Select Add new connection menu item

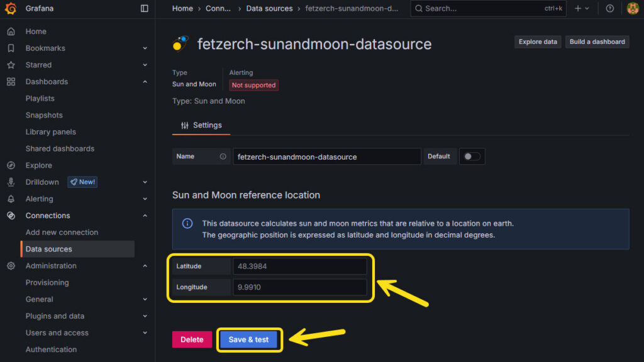click(x=62, y=233)
